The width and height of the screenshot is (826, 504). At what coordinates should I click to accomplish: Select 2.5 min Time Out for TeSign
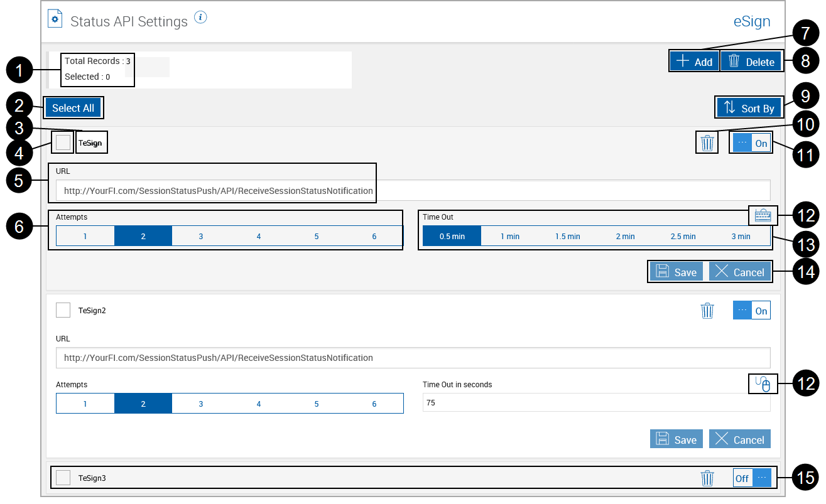(x=683, y=236)
